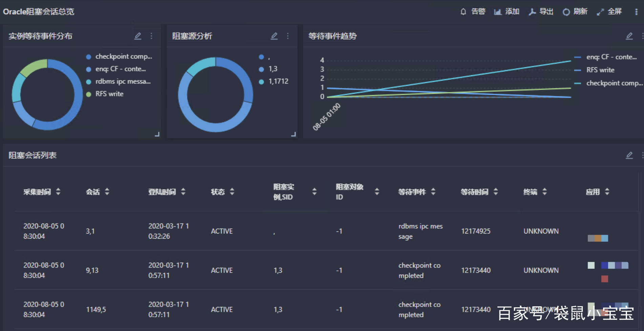The width and height of the screenshot is (644, 331).
Task: Toggle checkpoint comp... legend in instance wait pie
Action: [x=119, y=57]
